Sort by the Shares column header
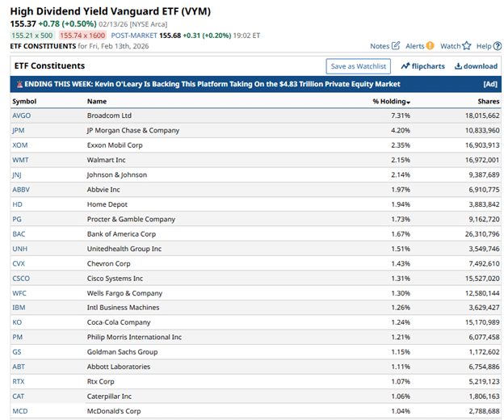The image size is (504, 420). point(488,101)
